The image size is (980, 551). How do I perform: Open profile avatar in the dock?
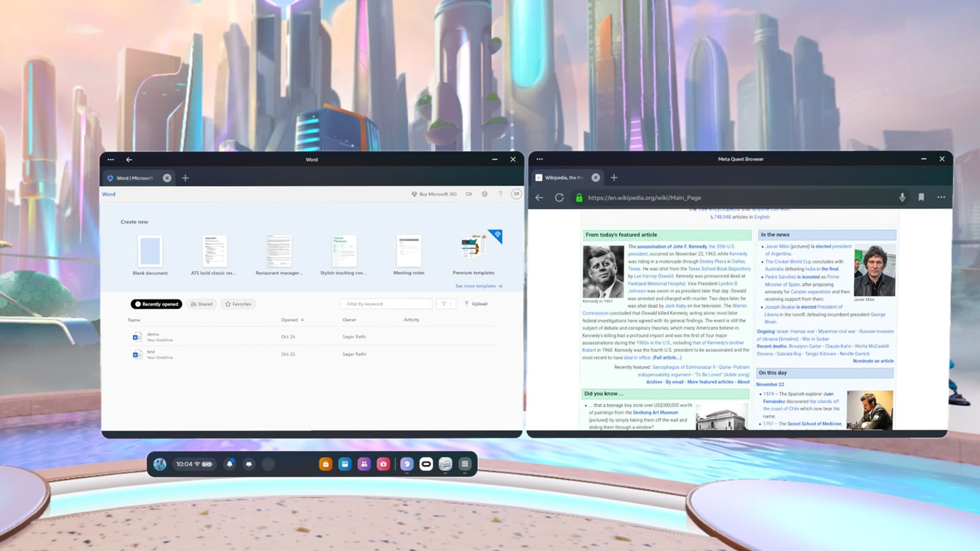(x=160, y=464)
